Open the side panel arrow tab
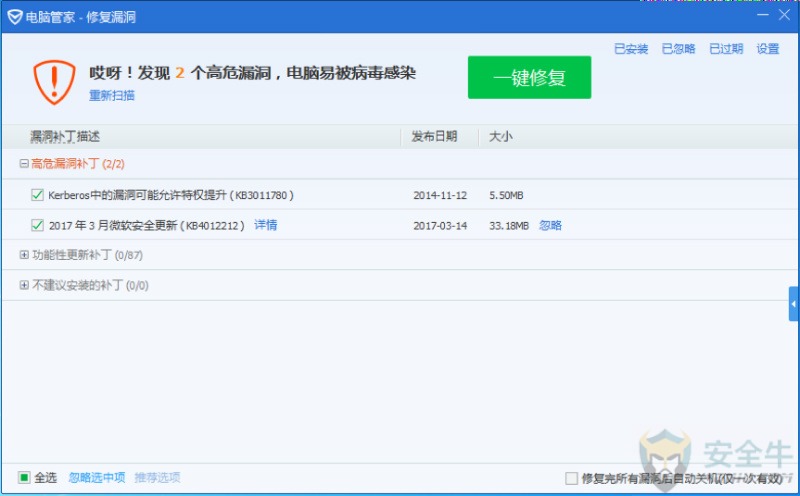800x496 pixels. coord(794,304)
